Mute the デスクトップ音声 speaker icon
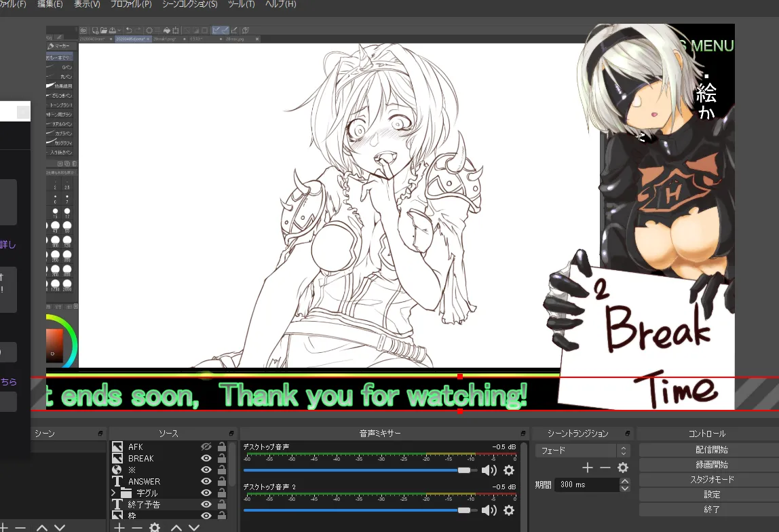The width and height of the screenshot is (779, 532). pos(489,470)
